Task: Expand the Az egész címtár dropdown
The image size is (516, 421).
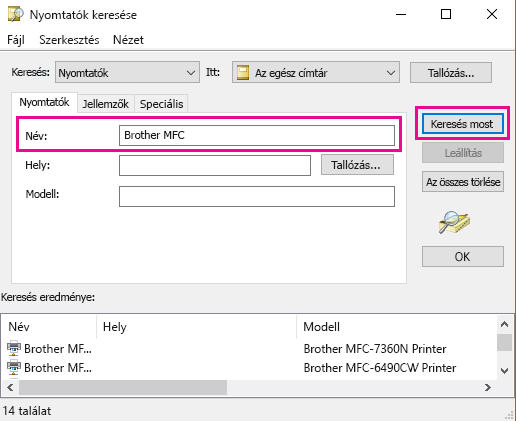Action: coord(316,73)
